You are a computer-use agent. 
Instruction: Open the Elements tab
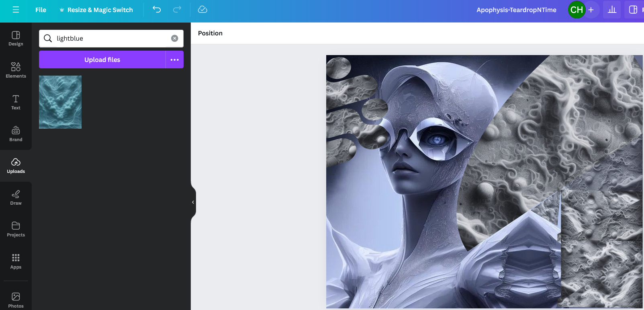(16, 70)
